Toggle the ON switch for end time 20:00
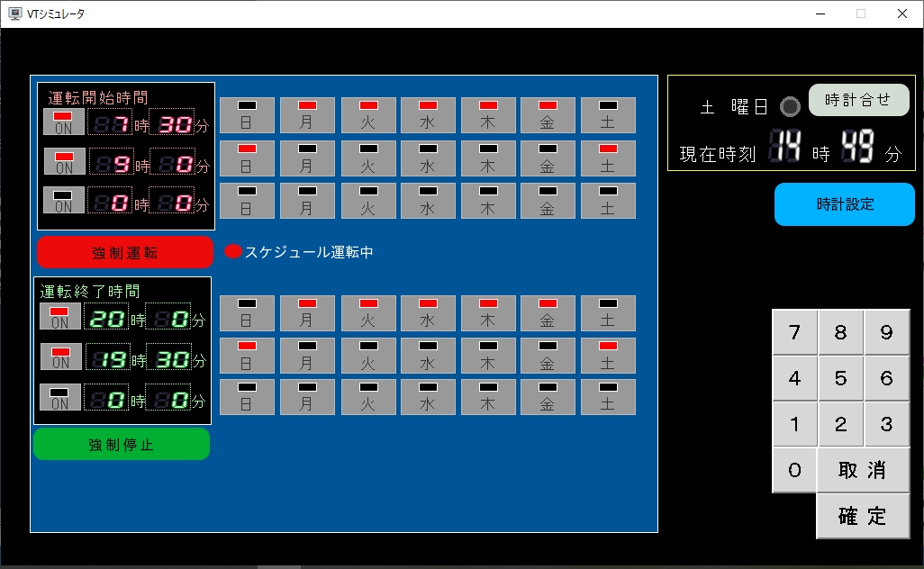Viewport: 924px width, 569px height. pos(60,316)
